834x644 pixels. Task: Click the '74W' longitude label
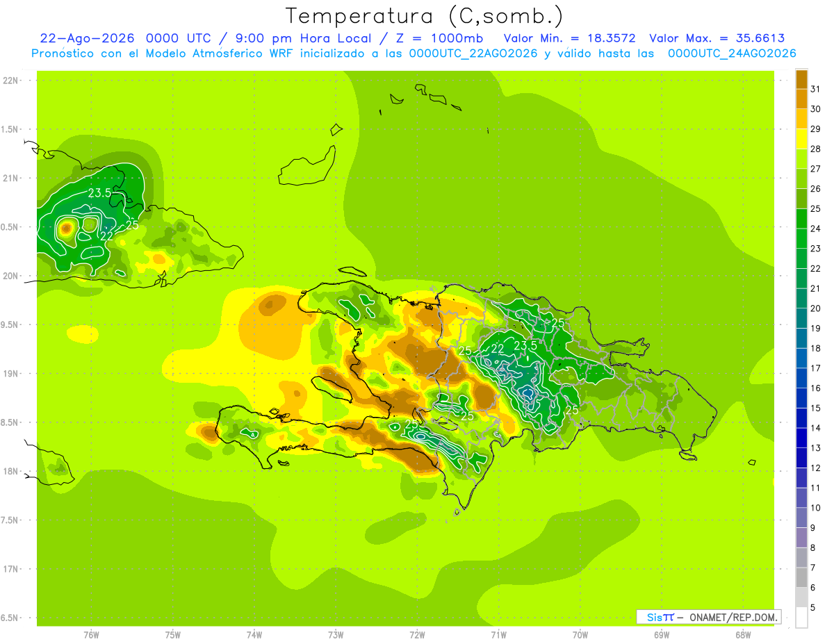[x=254, y=635]
